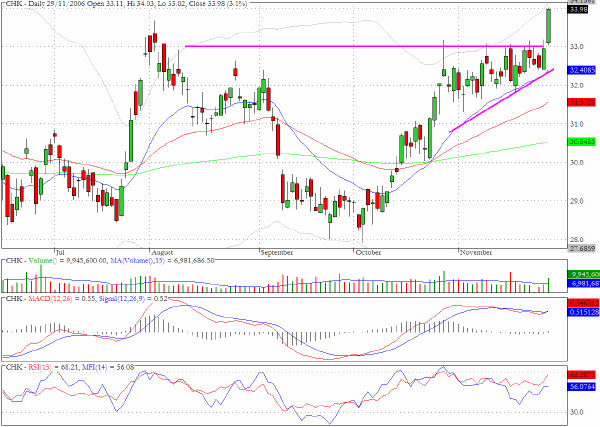
Task: Click the CHK Volume legend text
Action: click(31, 261)
